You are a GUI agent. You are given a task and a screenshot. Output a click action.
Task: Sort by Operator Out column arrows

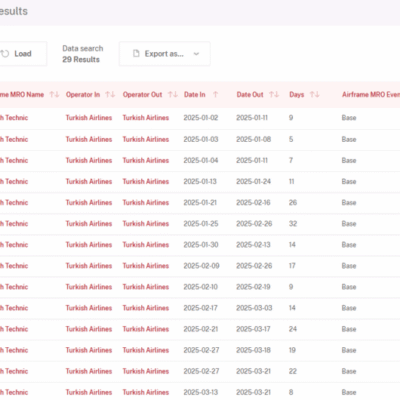coord(173,95)
